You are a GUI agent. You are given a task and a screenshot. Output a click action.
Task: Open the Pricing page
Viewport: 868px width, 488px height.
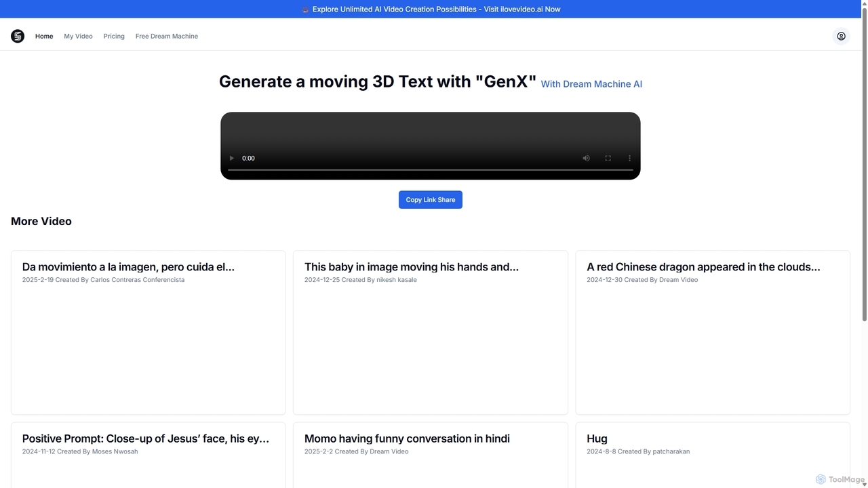(114, 36)
